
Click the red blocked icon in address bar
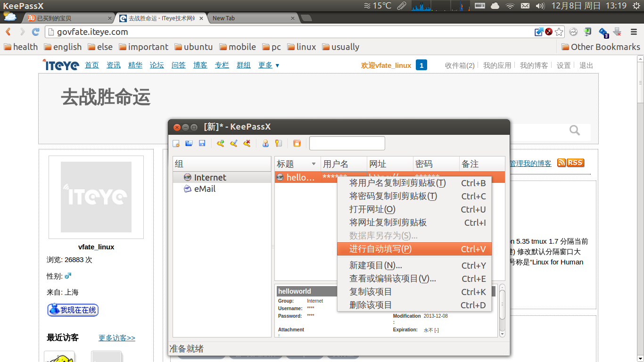pos(549,32)
